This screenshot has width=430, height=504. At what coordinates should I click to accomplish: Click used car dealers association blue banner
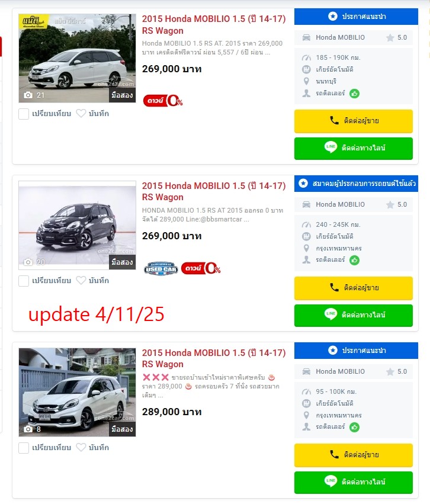pos(356,184)
